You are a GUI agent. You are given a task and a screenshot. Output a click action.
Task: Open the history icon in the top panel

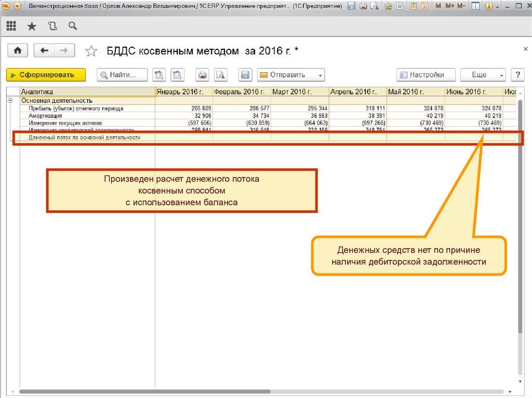pos(52,26)
